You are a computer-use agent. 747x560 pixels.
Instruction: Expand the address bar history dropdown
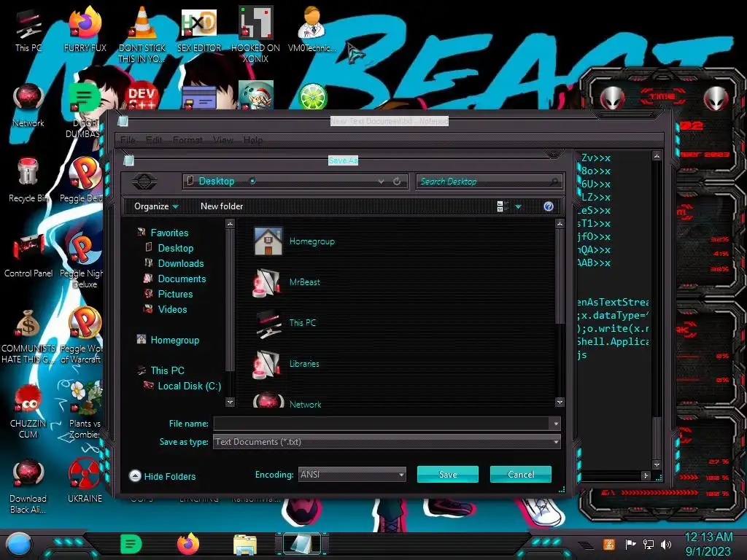(381, 182)
